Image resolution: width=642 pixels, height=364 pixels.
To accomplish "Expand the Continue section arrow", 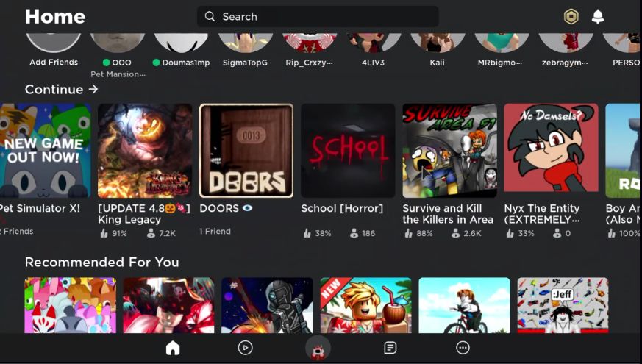I will click(93, 89).
